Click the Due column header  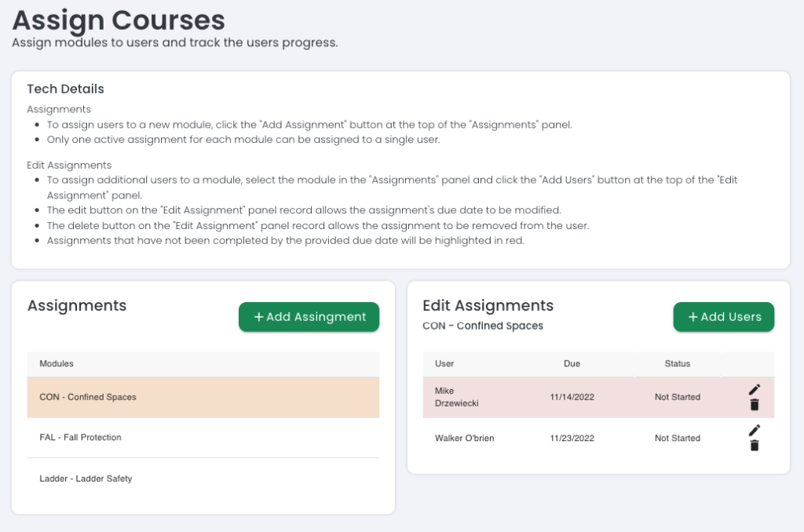coord(572,363)
